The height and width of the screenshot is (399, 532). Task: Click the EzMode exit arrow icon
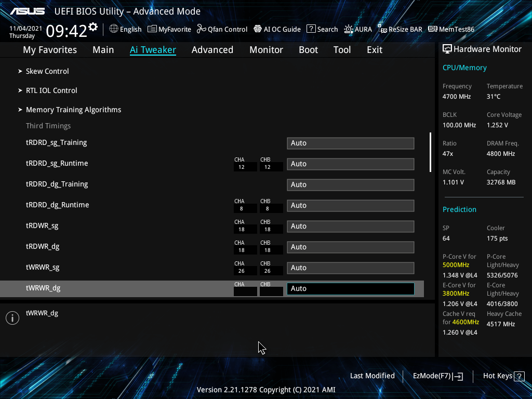pyautogui.click(x=458, y=376)
